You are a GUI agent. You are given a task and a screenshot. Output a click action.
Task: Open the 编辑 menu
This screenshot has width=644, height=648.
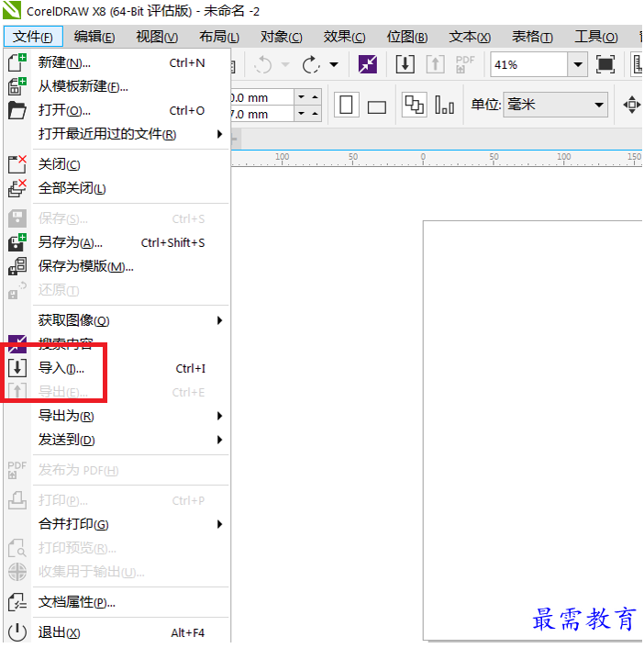click(x=94, y=37)
